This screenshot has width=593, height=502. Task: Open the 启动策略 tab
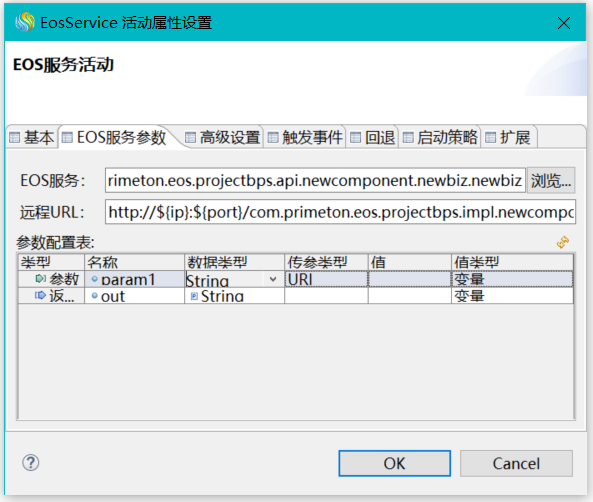440,137
